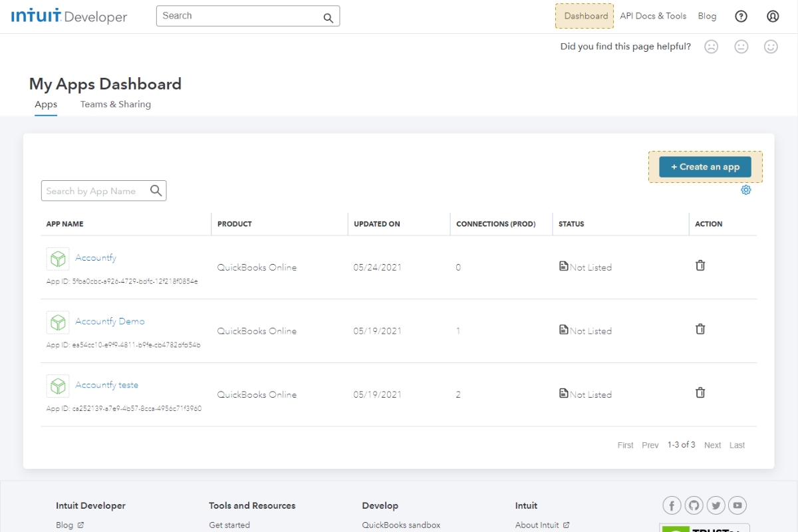Viewport: 798px width, 532px height.
Task: Click the Get started footer link
Action: (229, 525)
